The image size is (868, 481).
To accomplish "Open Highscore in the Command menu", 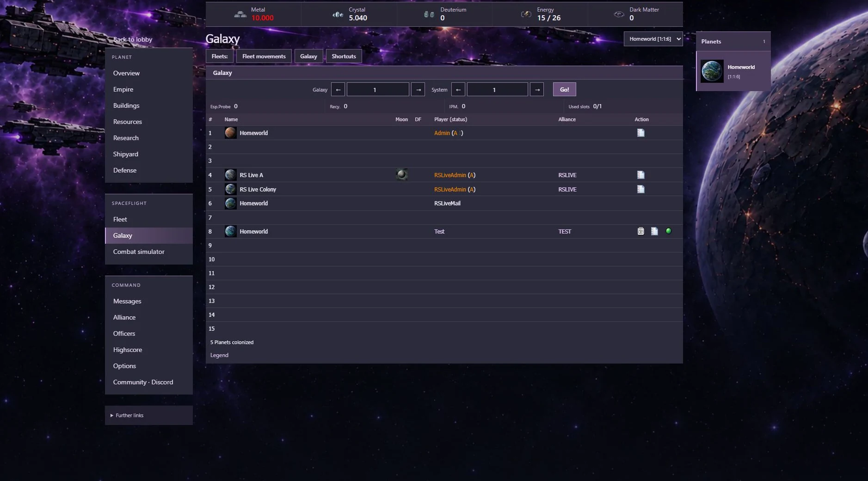I will 148,350.
